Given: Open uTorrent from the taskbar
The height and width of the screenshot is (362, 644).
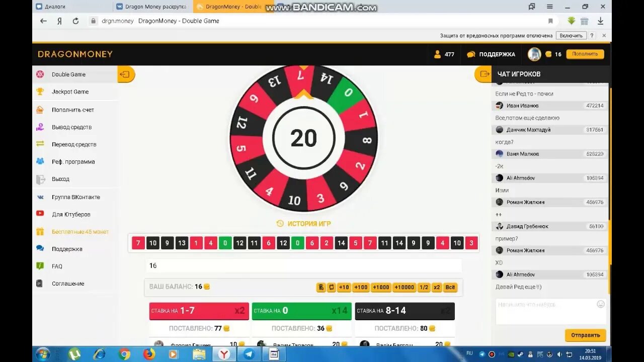Looking at the screenshot, I should 74,354.
